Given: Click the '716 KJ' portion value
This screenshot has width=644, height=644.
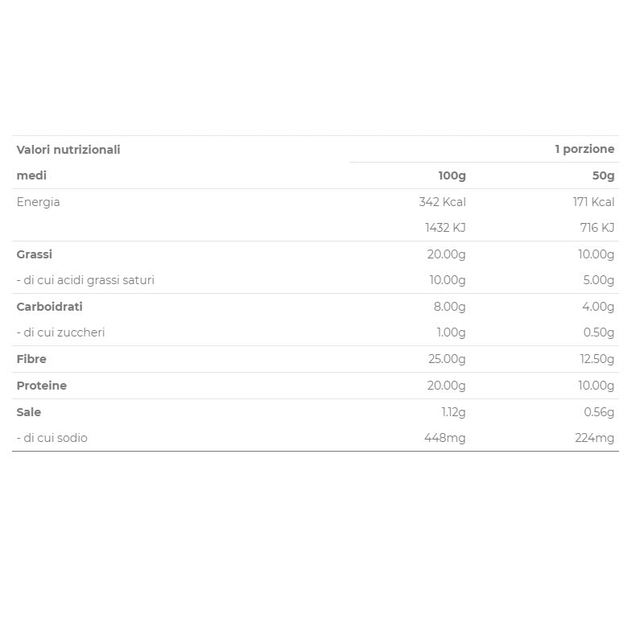Looking at the screenshot, I should 597,228.
